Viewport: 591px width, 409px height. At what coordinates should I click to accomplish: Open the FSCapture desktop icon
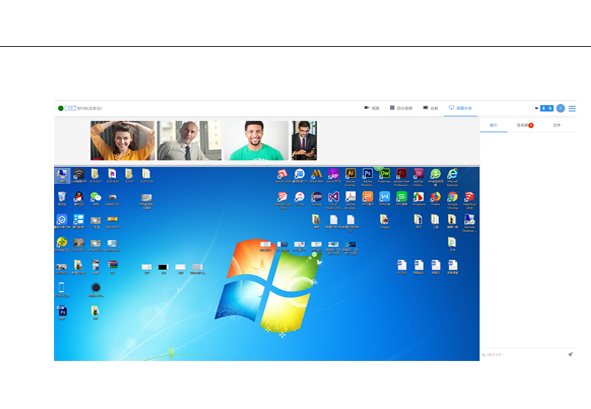click(418, 199)
